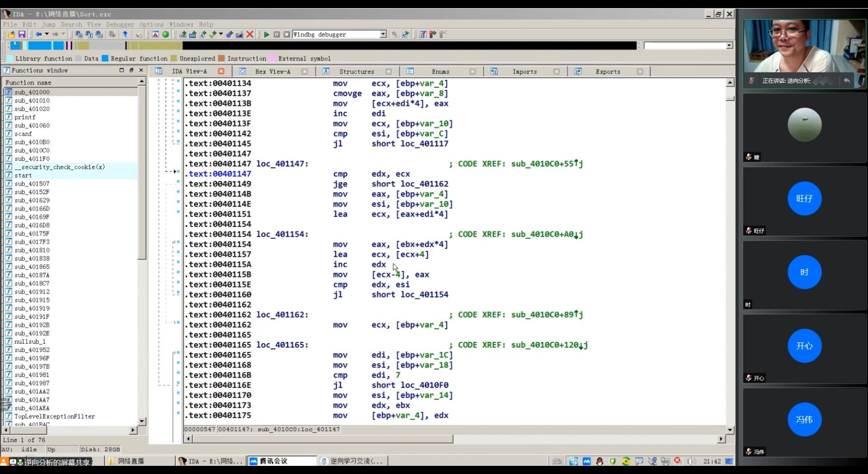Click the Library function color legend swatch
This screenshot has width=868, height=474.
9,58
